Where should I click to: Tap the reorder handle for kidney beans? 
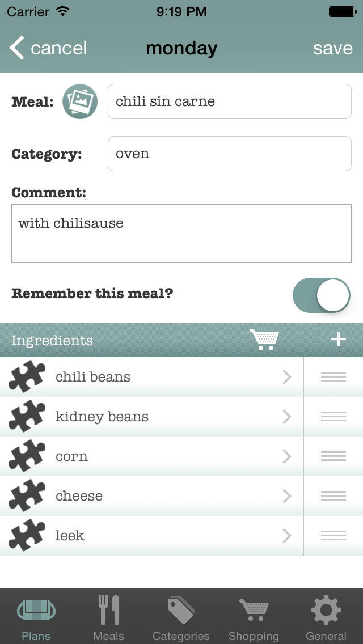coord(333,417)
